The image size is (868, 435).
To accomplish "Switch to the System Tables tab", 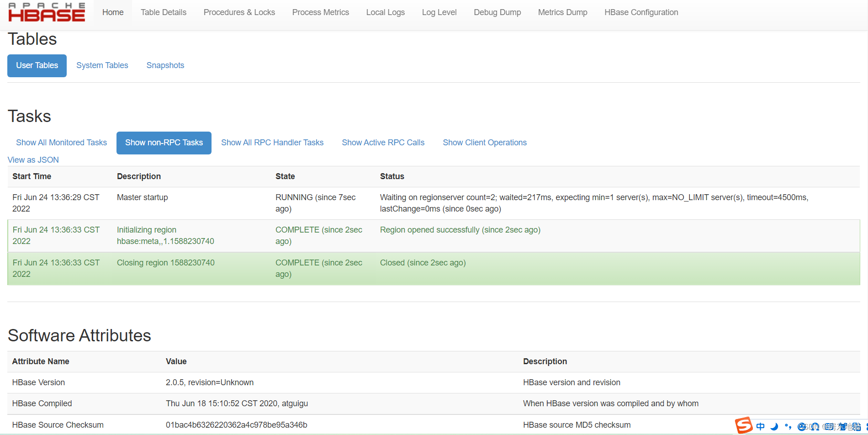I will coord(102,65).
